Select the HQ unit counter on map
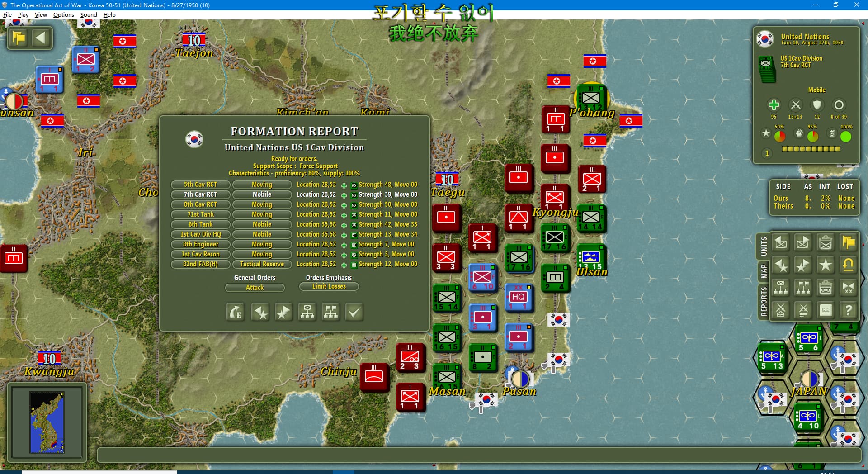868x474 pixels. point(519,297)
